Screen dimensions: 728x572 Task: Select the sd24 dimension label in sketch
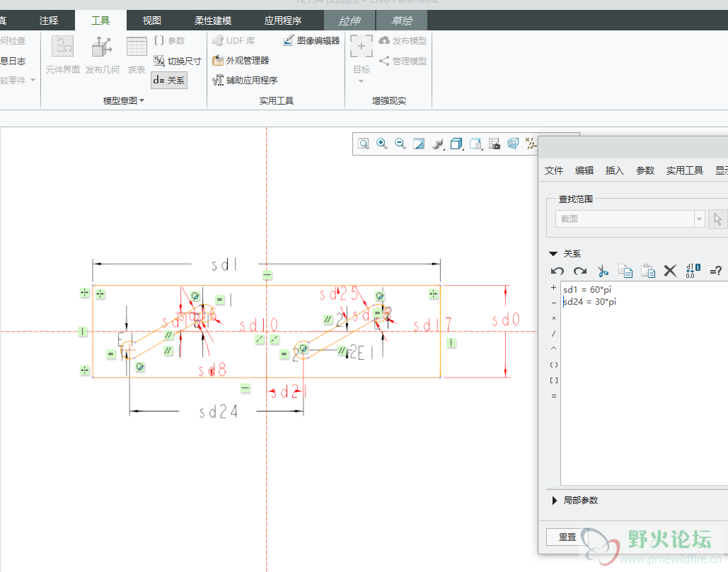click(x=218, y=412)
